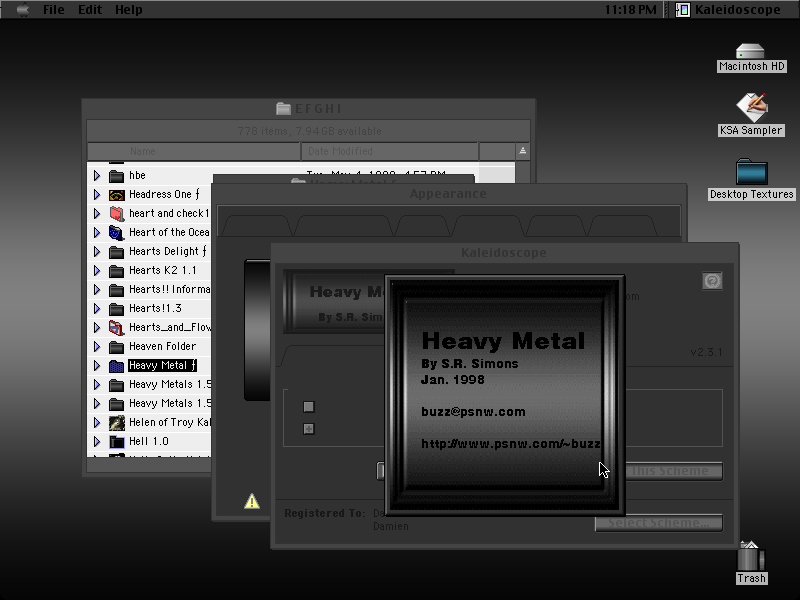Viewport: 800px width, 600px height.
Task: Expand the Helen of Troy disclosure triangle
Action: [x=97, y=422]
